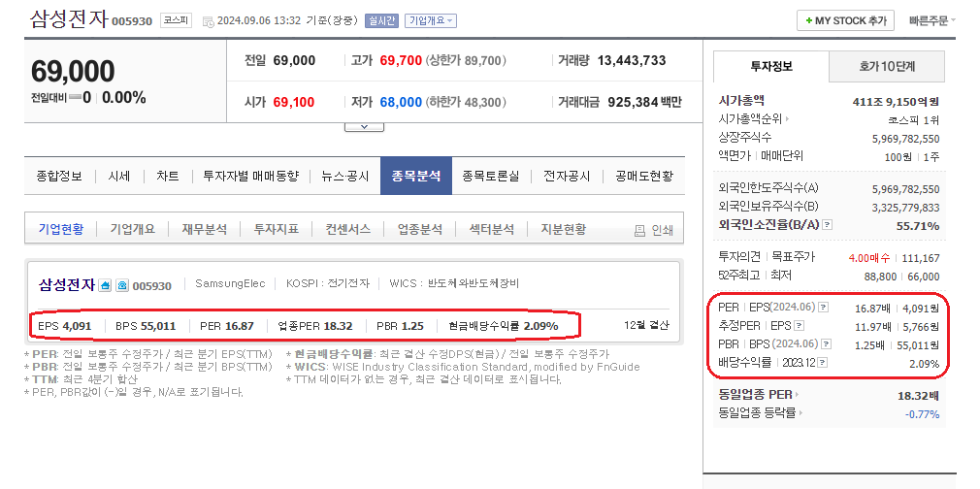Click arrow next to 동일업종 등락률
980x489 pixels.
(x=800, y=412)
